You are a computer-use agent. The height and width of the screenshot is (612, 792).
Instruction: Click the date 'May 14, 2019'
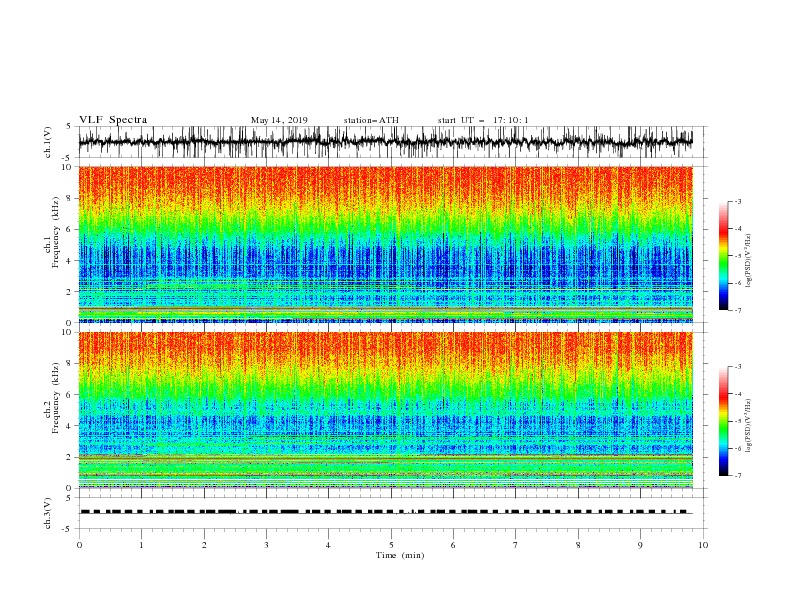[x=279, y=120]
